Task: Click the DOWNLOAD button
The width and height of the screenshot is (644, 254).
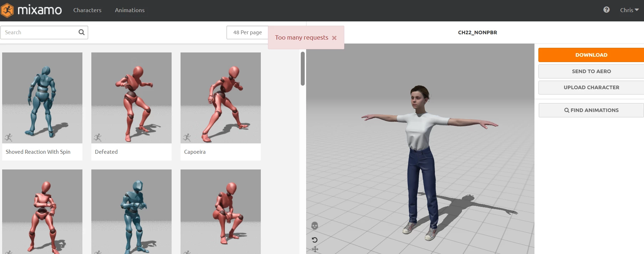Action: tap(591, 55)
